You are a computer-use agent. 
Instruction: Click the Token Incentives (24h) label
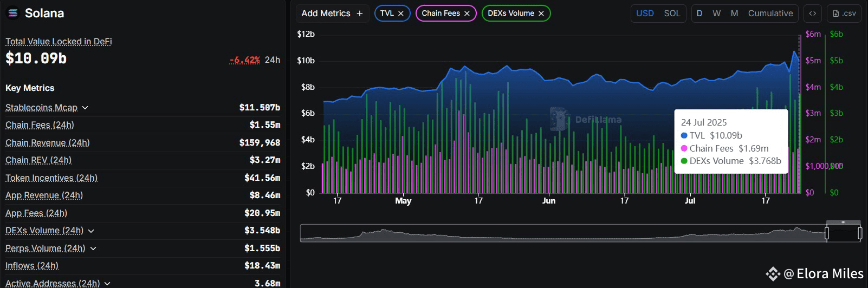(x=51, y=178)
